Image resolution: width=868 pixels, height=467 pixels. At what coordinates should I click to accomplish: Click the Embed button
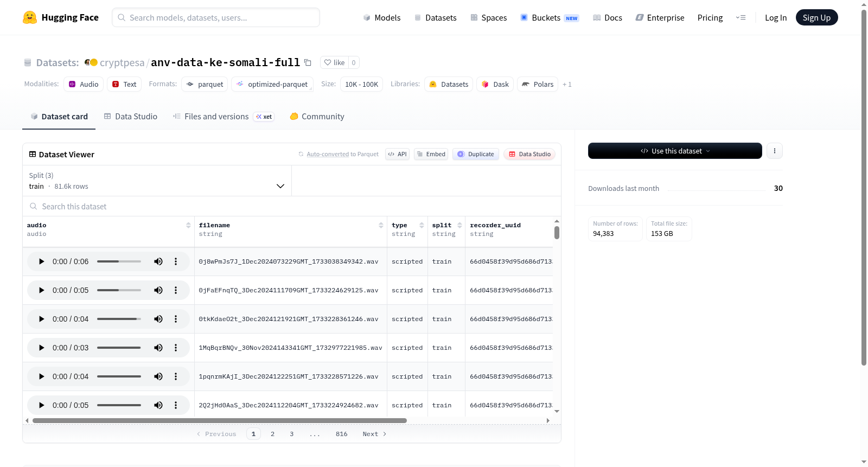(431, 154)
